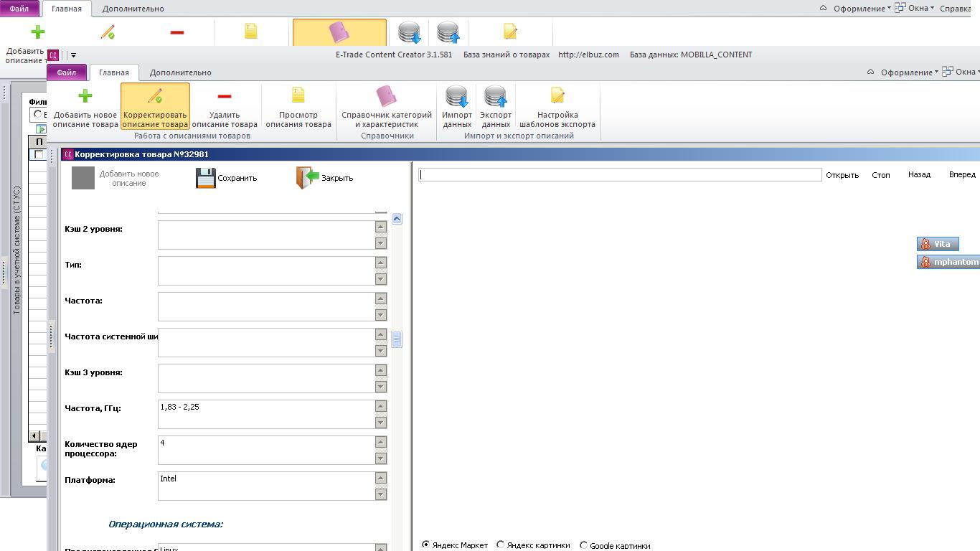Viewport: 980px width, 551px height.
Task: Click CC icon in 'Корректировка товара' title bar
Action: click(x=68, y=154)
